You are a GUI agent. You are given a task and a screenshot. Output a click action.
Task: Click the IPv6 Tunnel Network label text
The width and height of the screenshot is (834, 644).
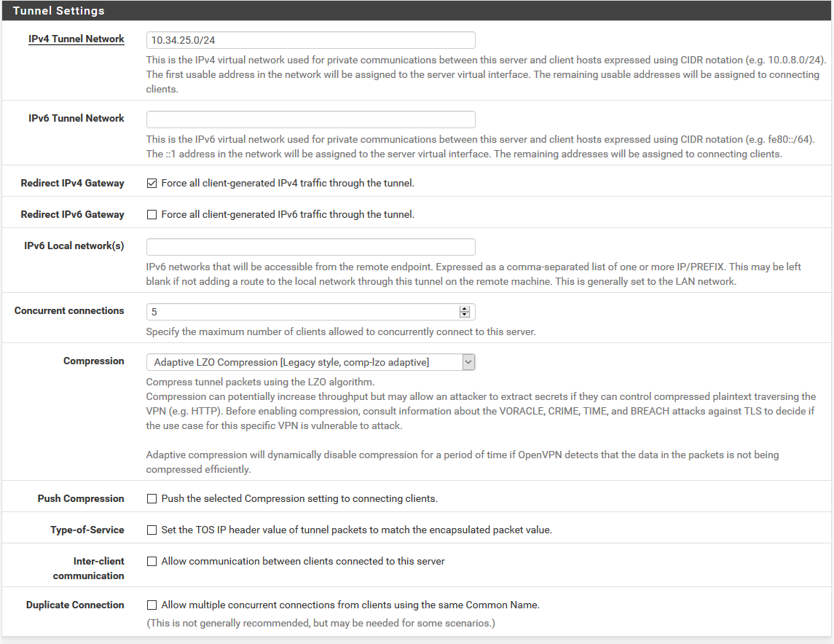click(76, 119)
